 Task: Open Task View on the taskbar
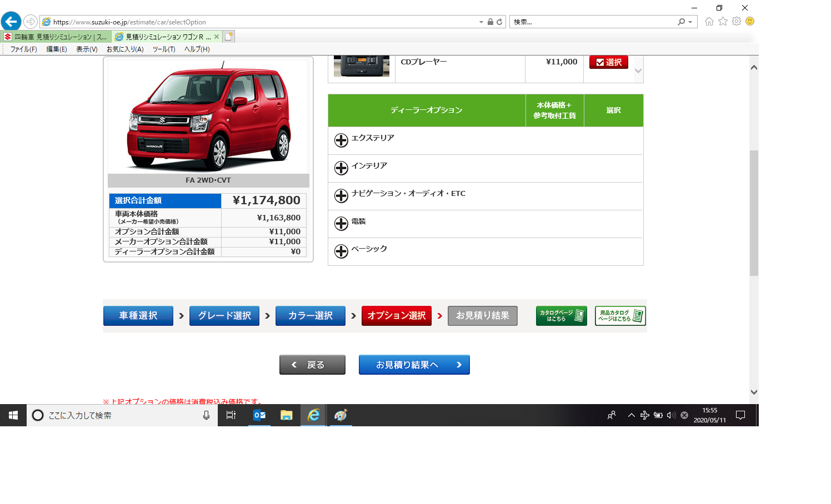pyautogui.click(x=231, y=415)
